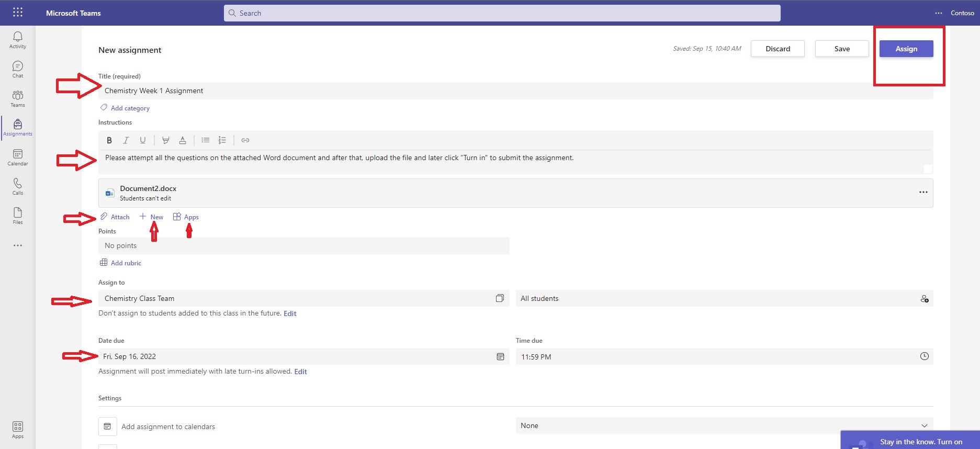Open Calls in the left sidebar
Viewport: 980px width, 449px height.
[18, 186]
